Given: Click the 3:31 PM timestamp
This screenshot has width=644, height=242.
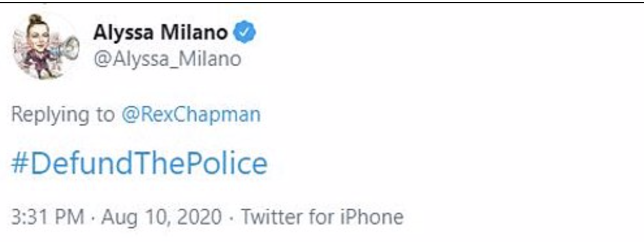Looking at the screenshot, I should [x=47, y=217].
